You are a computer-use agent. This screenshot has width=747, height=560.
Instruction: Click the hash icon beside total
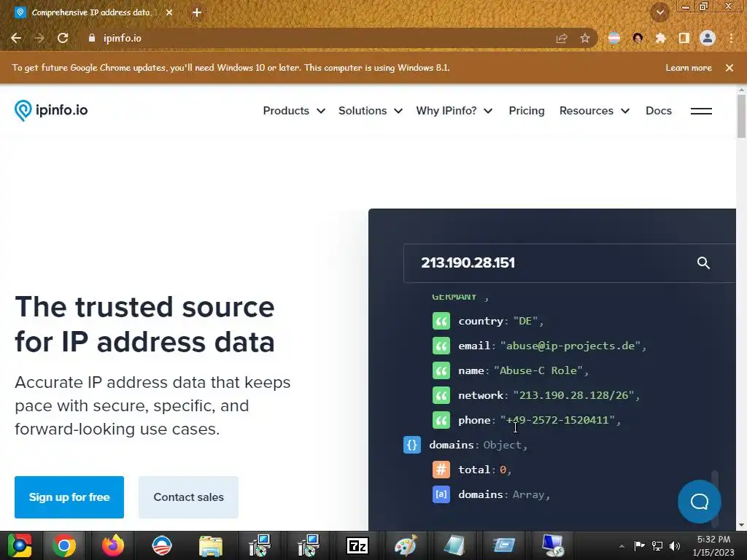(x=441, y=470)
